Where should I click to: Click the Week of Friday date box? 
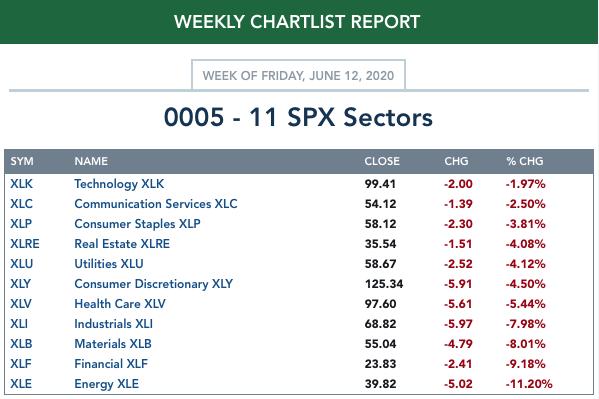[298, 75]
